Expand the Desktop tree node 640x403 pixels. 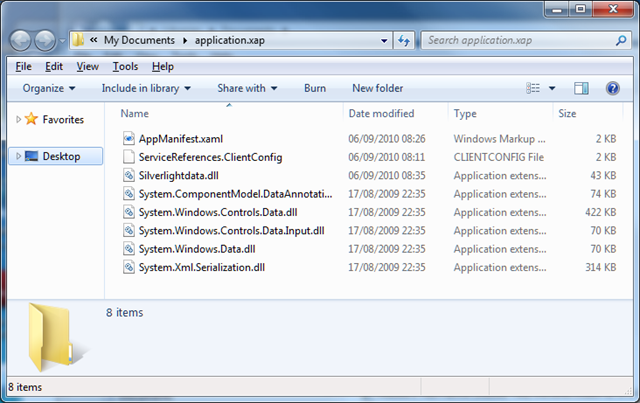[18, 156]
